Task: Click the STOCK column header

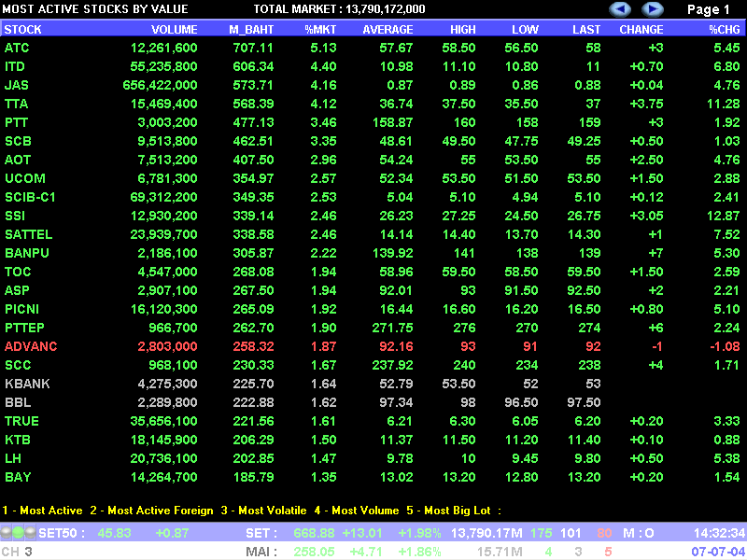Action: coord(22,30)
